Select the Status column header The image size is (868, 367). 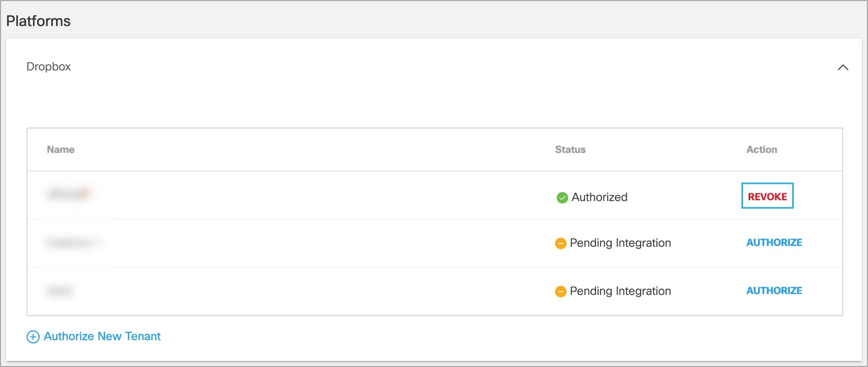point(570,150)
